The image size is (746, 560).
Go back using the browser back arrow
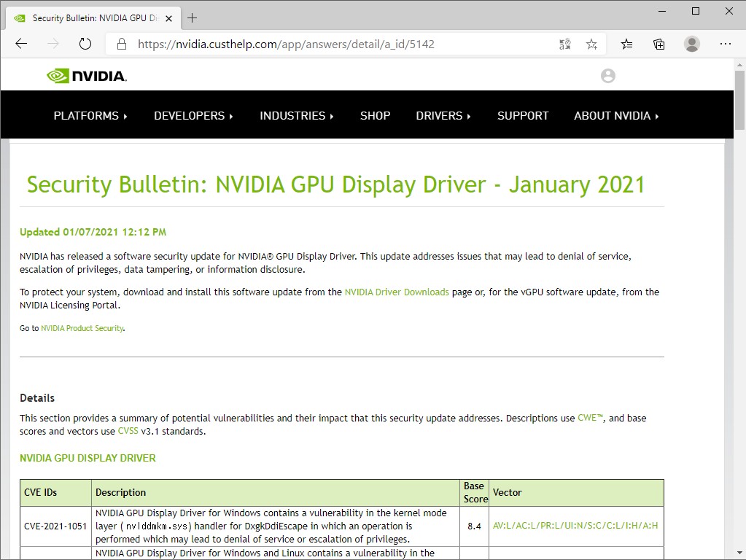point(21,44)
